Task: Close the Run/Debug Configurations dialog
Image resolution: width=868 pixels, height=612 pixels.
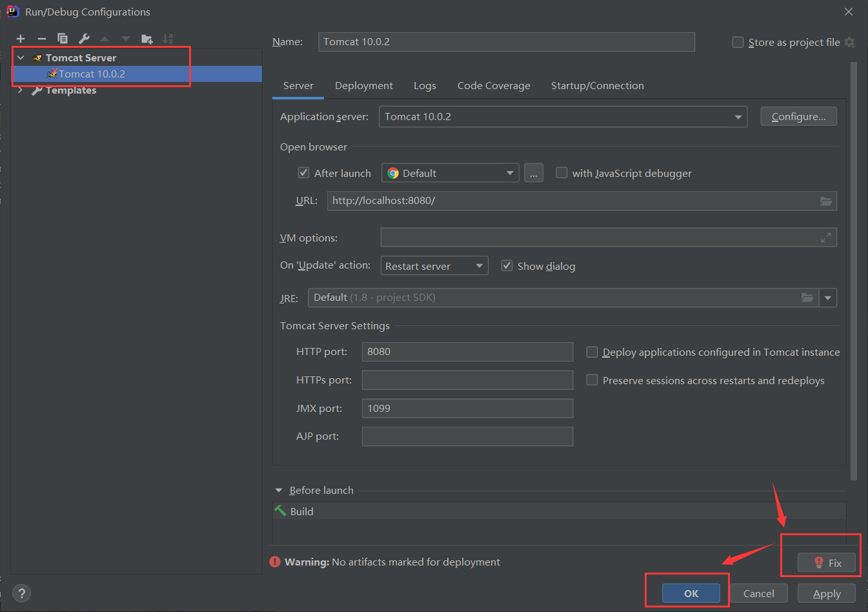Action: [849, 12]
